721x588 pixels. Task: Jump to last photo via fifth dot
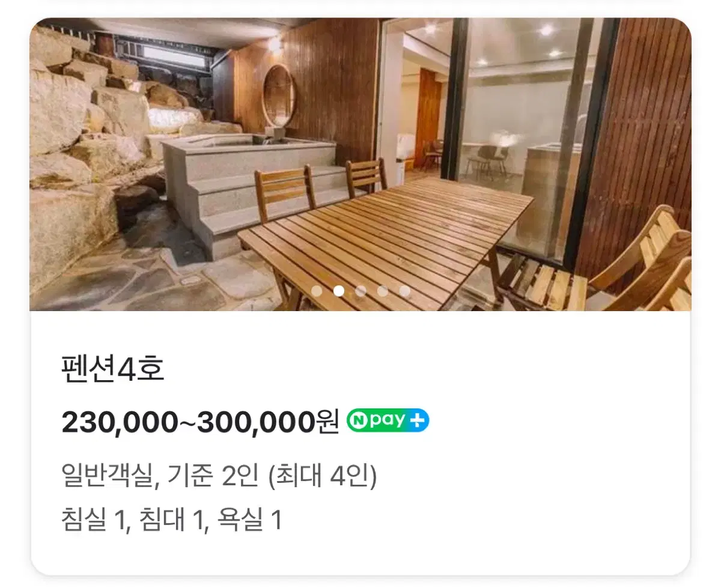pyautogui.click(x=405, y=291)
